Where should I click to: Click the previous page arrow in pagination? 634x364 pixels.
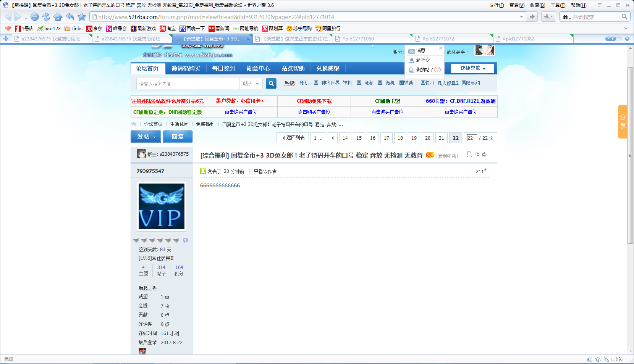(333, 138)
